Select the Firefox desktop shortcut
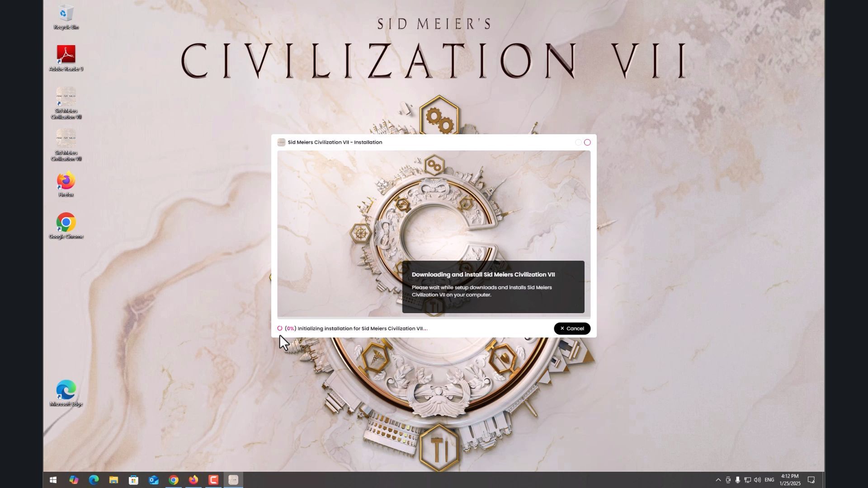The height and width of the screenshot is (488, 868). (x=66, y=184)
